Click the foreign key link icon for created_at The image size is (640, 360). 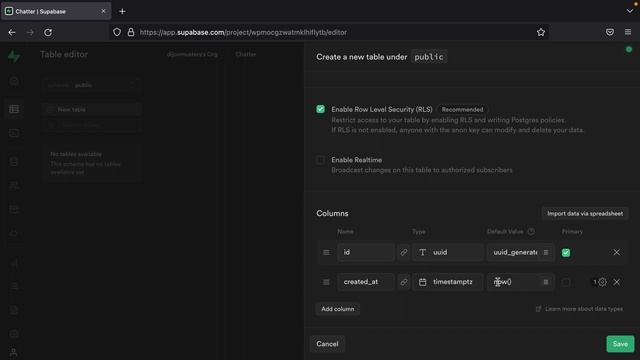pyautogui.click(x=404, y=282)
